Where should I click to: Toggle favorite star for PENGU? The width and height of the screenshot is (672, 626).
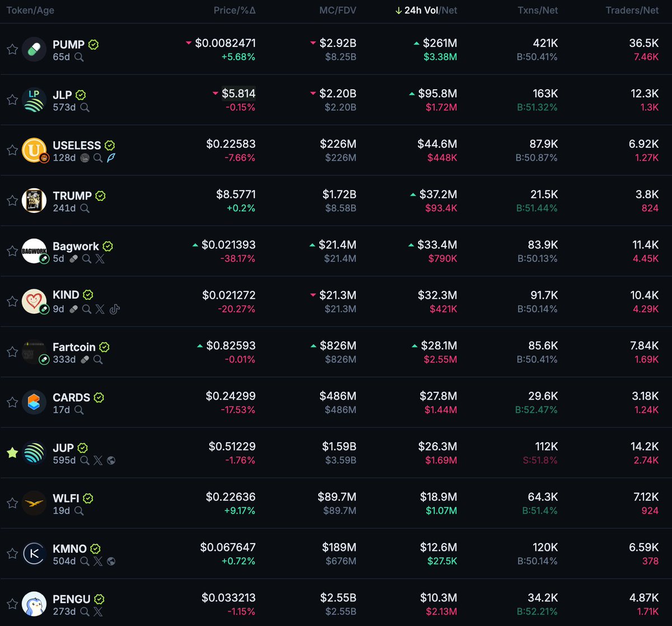(12, 604)
